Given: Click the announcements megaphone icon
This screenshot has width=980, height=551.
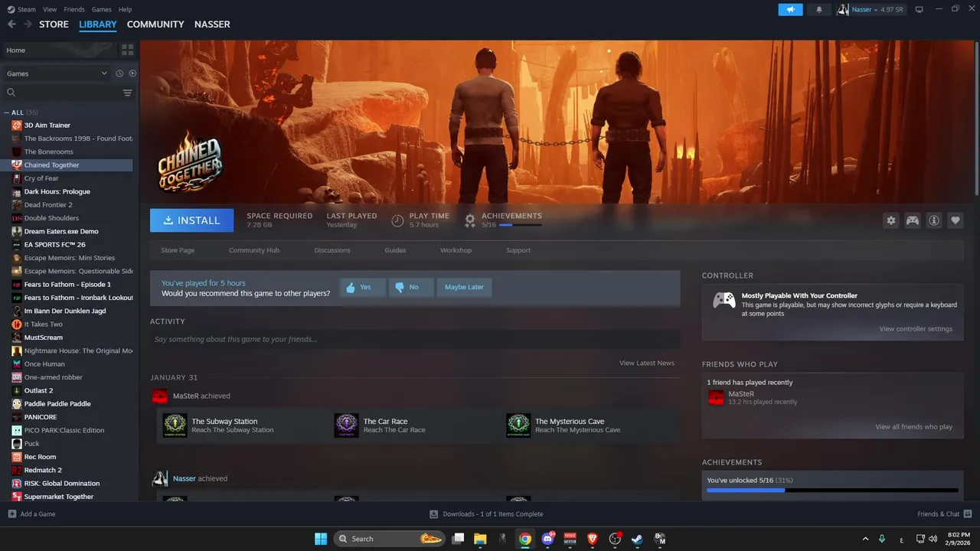Looking at the screenshot, I should point(790,9).
